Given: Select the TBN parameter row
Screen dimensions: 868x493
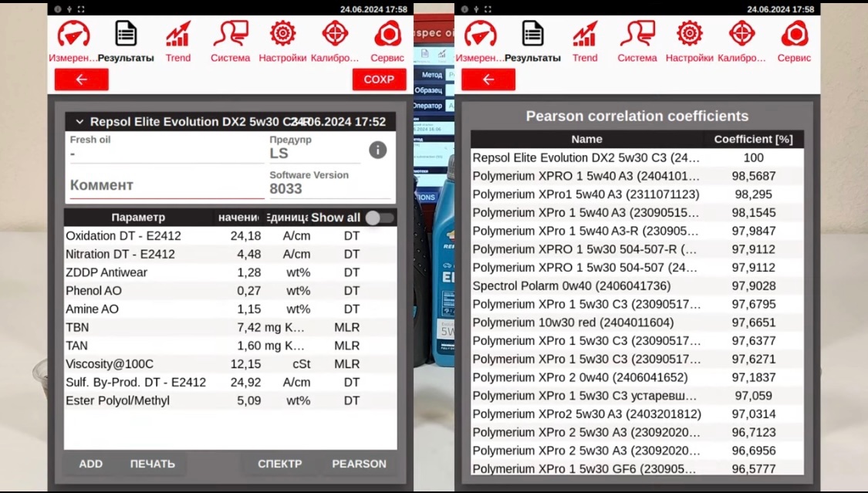Looking at the screenshot, I should point(230,327).
